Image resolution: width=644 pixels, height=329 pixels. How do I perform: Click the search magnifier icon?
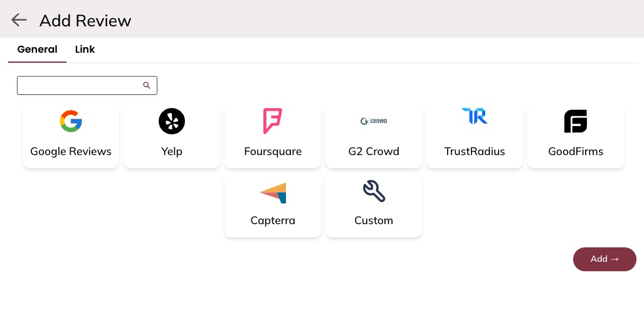tap(147, 85)
